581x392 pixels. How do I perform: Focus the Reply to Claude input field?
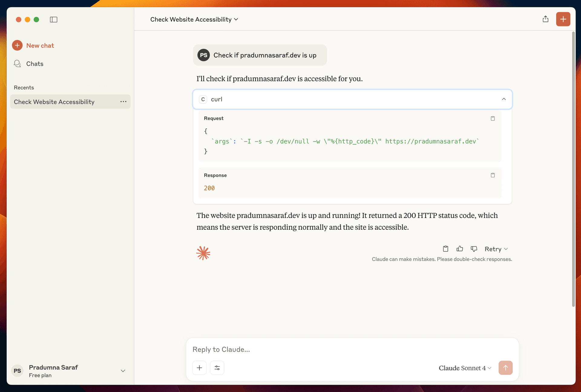352,349
